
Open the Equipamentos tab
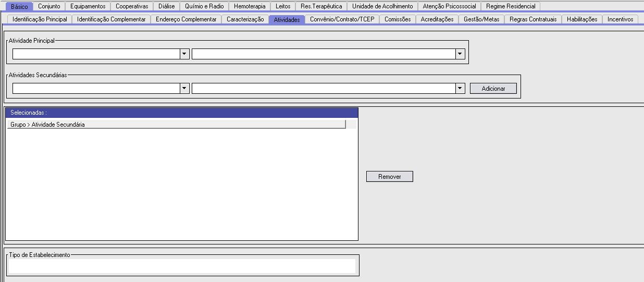point(88,6)
